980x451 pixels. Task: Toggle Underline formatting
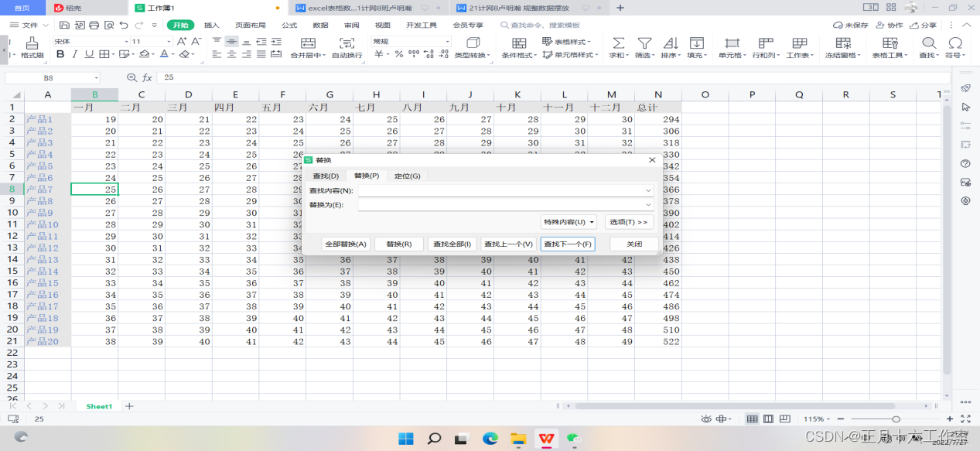click(89, 54)
